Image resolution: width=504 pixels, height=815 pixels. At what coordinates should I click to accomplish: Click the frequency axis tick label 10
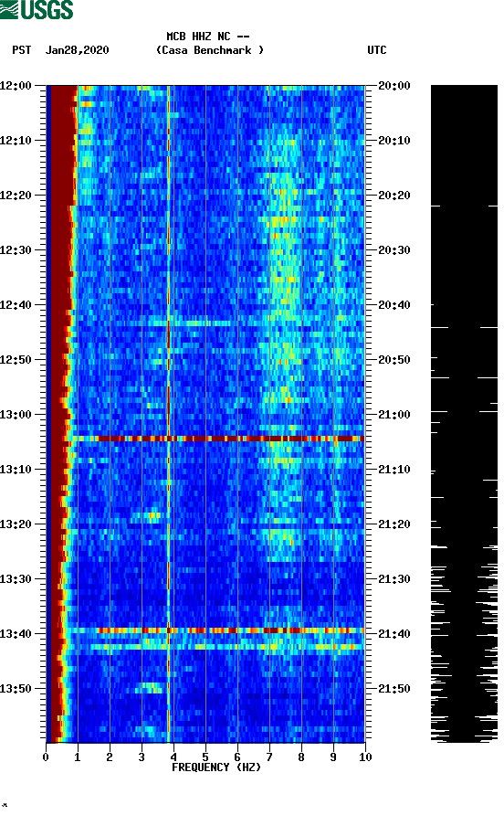click(365, 757)
